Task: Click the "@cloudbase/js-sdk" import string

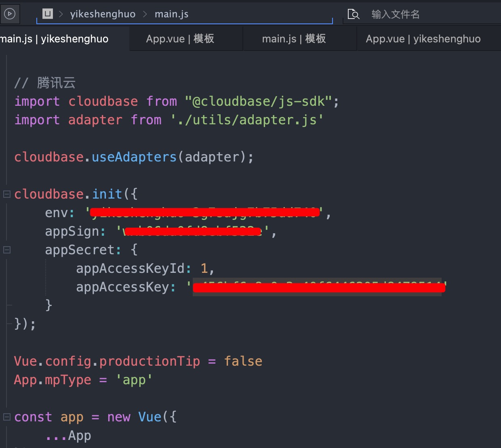Action: coord(259,101)
